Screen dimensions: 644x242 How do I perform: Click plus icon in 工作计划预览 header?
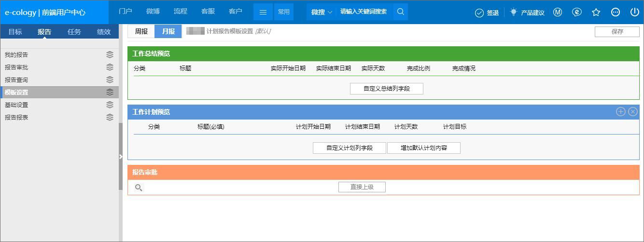(x=621, y=112)
